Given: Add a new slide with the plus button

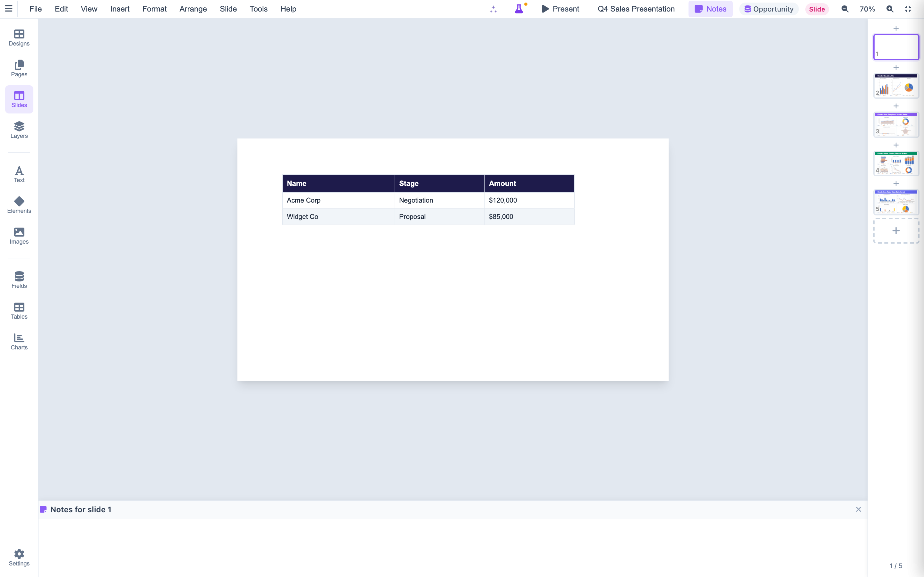Looking at the screenshot, I should pos(896,230).
